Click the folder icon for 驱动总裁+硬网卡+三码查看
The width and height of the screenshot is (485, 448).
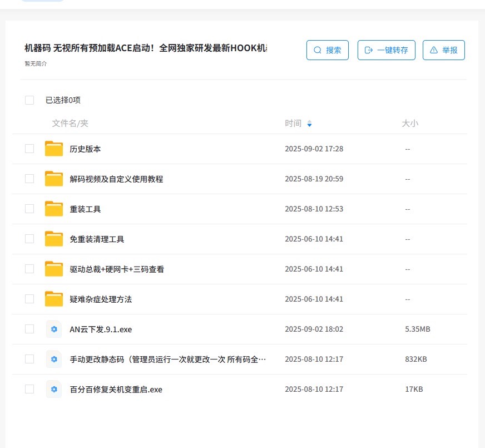pos(54,269)
